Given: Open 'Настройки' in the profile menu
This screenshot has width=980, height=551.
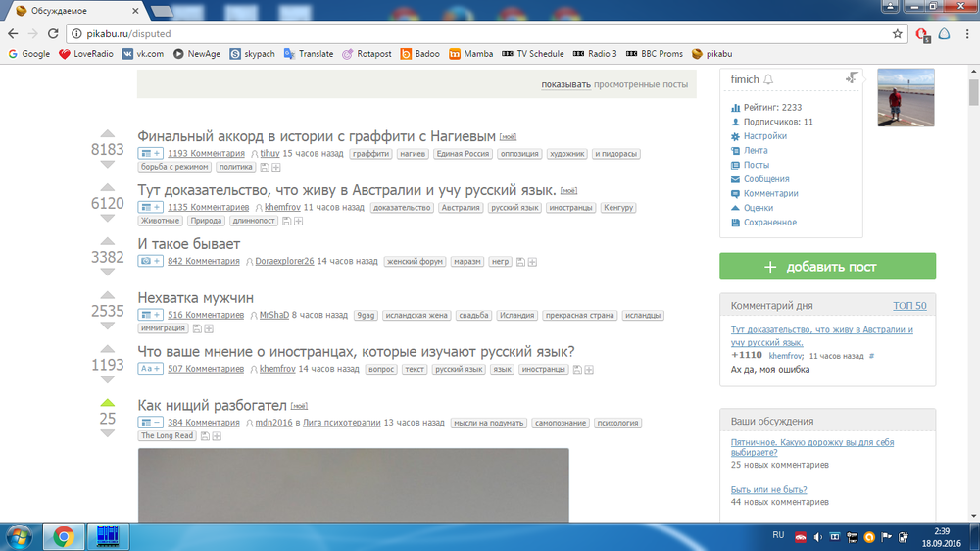Looking at the screenshot, I should click(764, 136).
